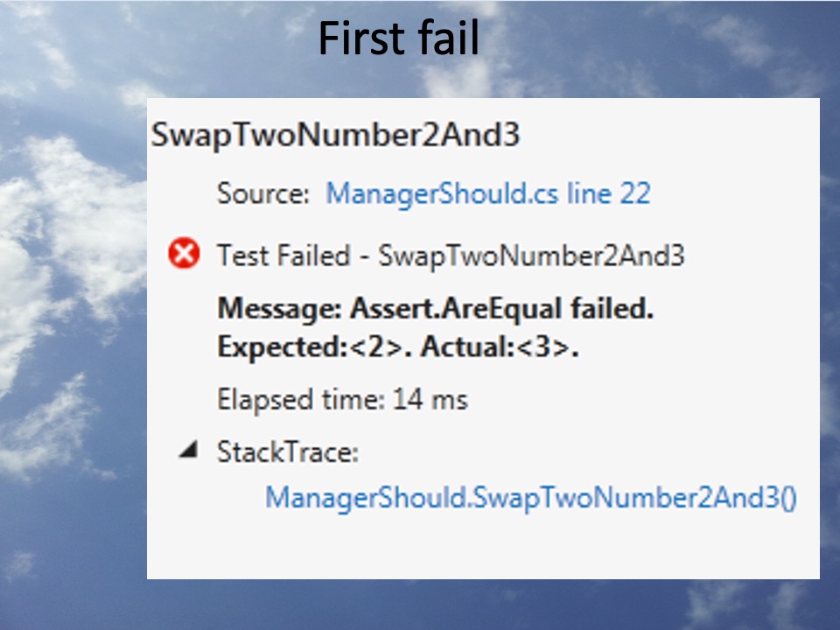
Task: Click the words "Test Failed" beside error icon
Action: pos(283,255)
